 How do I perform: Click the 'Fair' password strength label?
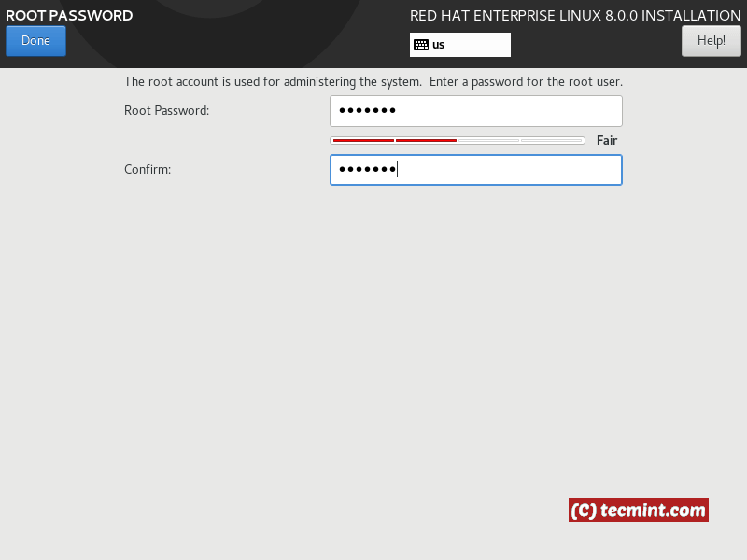607,141
